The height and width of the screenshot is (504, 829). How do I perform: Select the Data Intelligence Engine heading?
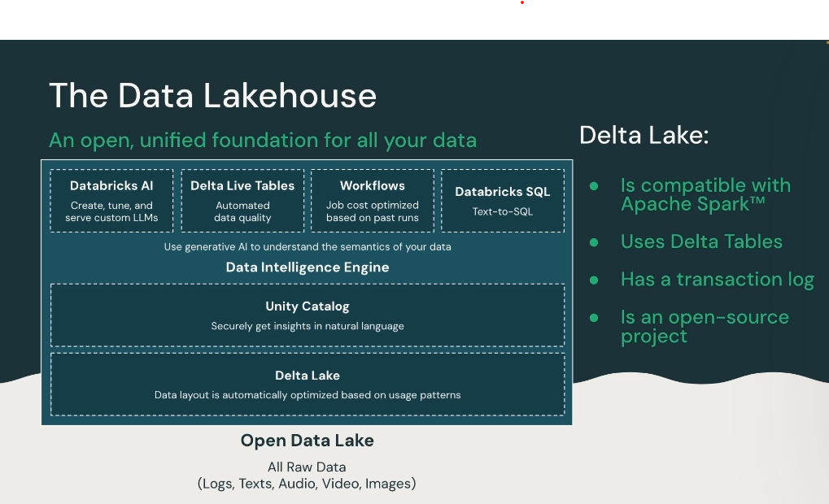(308, 267)
